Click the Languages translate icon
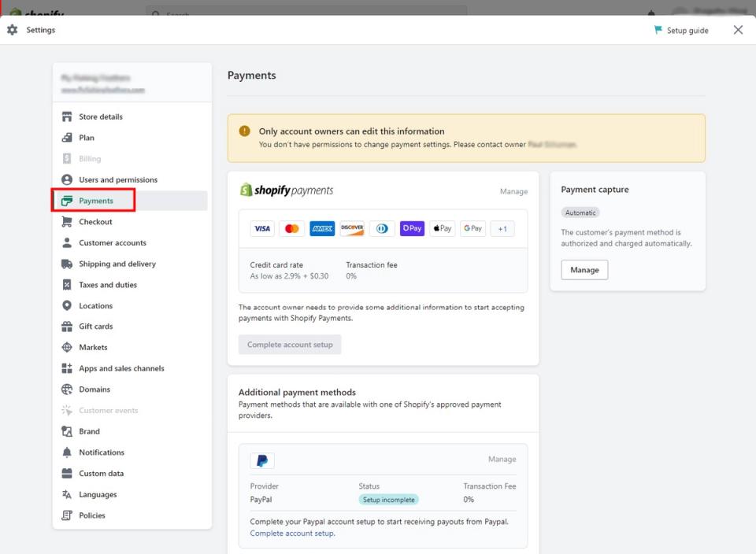 tap(67, 494)
